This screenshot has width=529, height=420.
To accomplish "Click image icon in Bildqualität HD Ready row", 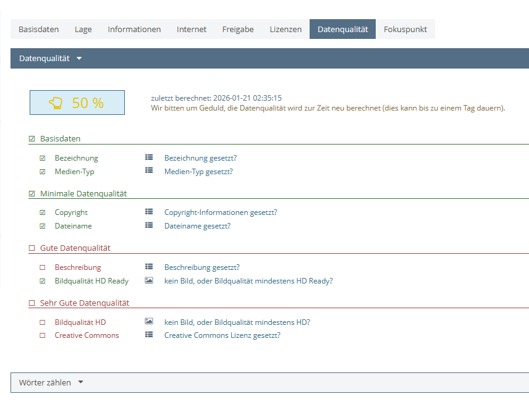I will (x=149, y=280).
